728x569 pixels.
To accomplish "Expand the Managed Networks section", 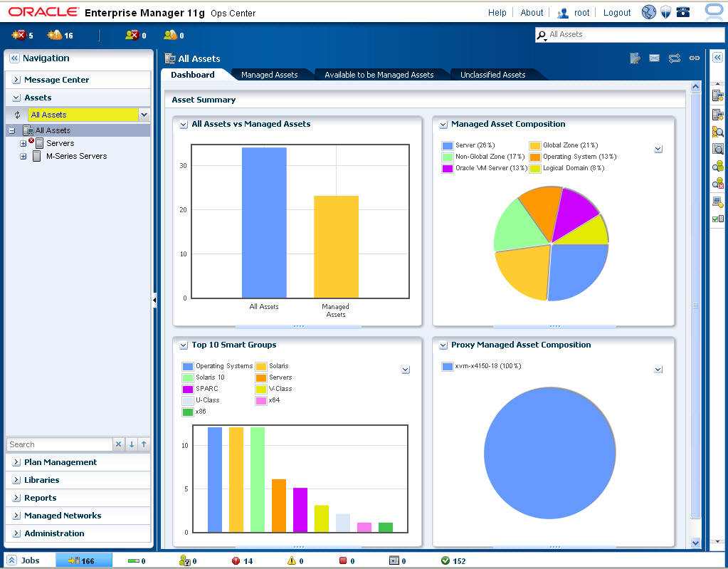I will (16, 516).
